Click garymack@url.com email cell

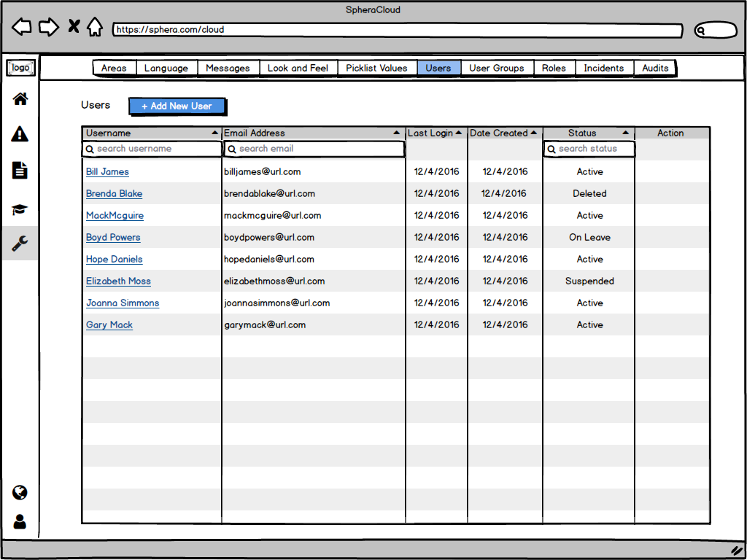pyautogui.click(x=265, y=325)
